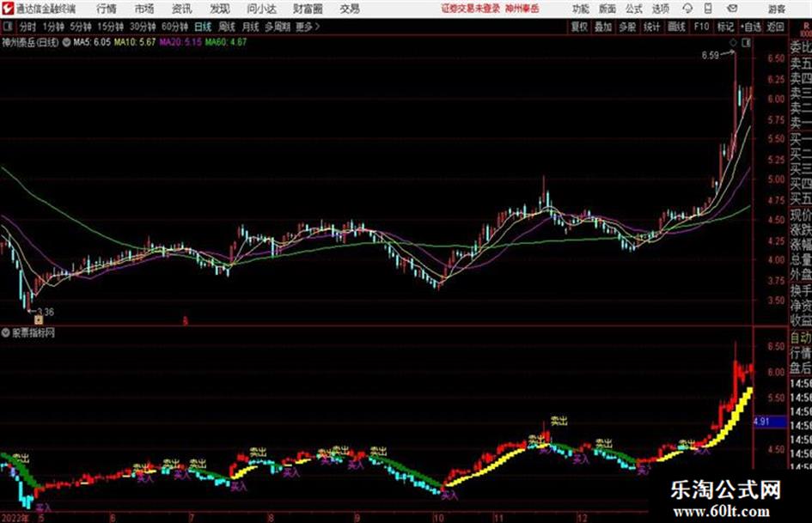Click the 3.36 low price label

coord(45,312)
